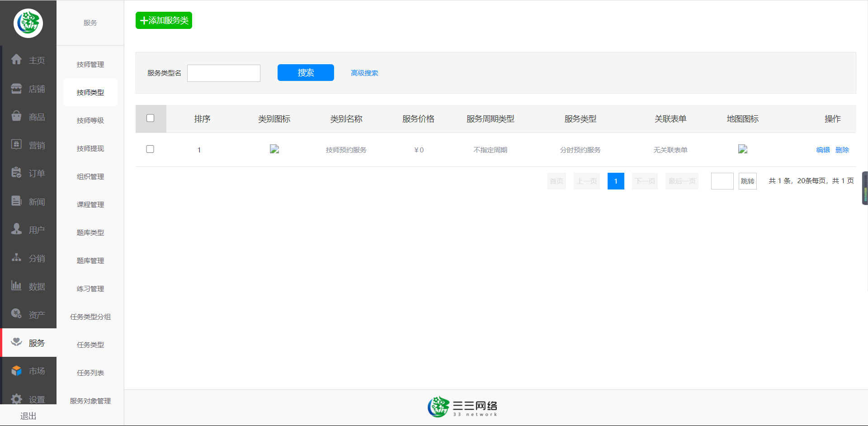Screen dimensions: 868x426
Task: Click 编辑 link for 技师预约服务 row
Action: (x=823, y=150)
